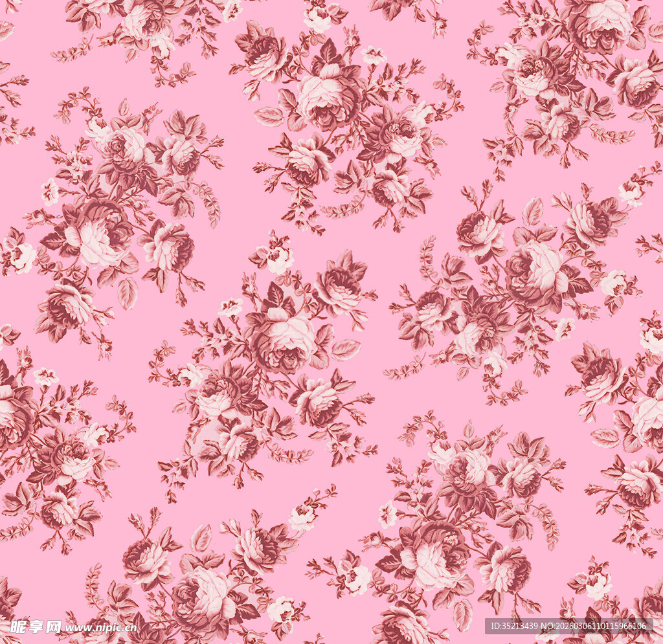The height and width of the screenshot is (644, 663).
Task: Click the large rose in the right-middle bouquet
Action: click(534, 269)
